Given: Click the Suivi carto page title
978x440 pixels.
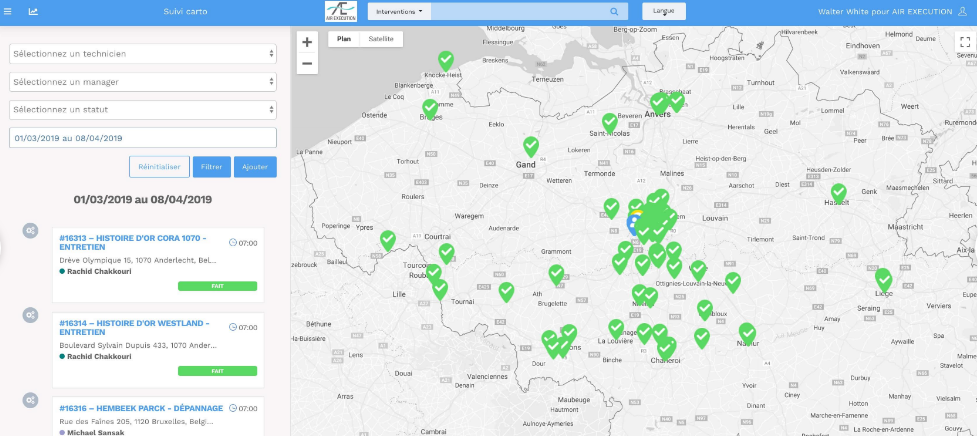Looking at the screenshot, I should coord(185,11).
